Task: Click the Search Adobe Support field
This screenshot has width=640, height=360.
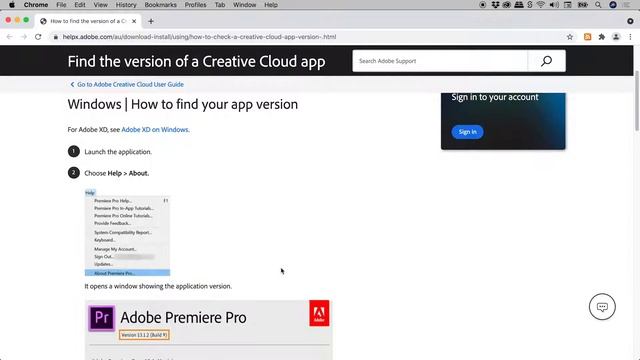Action: [440, 61]
